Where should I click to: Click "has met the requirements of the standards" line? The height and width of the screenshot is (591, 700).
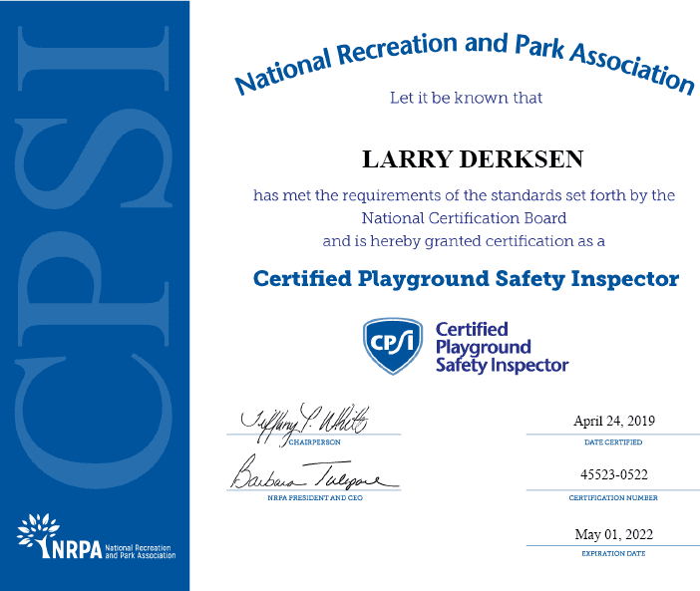[464, 195]
